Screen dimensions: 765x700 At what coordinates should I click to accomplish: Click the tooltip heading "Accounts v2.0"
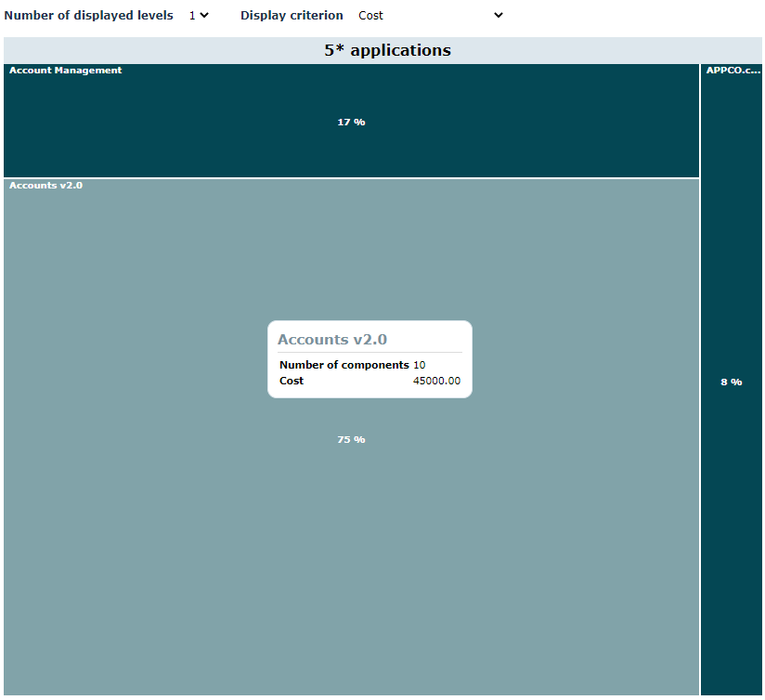pyautogui.click(x=332, y=340)
